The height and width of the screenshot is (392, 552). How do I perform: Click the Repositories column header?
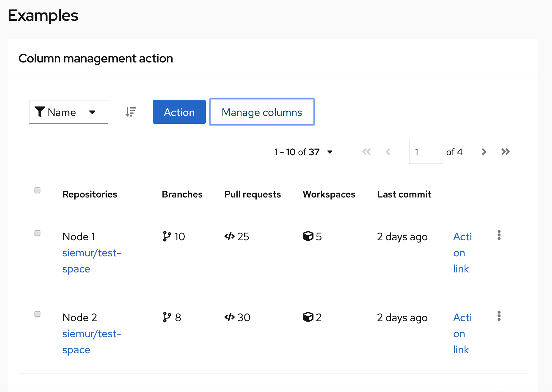pyautogui.click(x=90, y=194)
